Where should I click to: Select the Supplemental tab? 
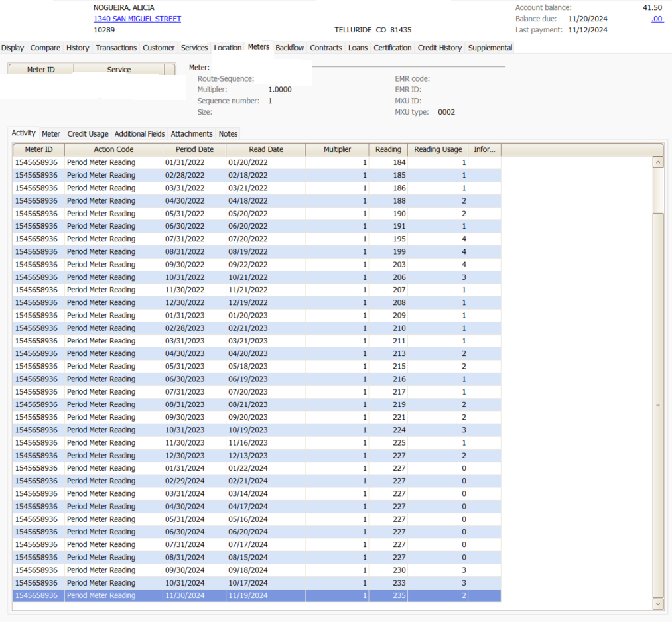click(490, 48)
